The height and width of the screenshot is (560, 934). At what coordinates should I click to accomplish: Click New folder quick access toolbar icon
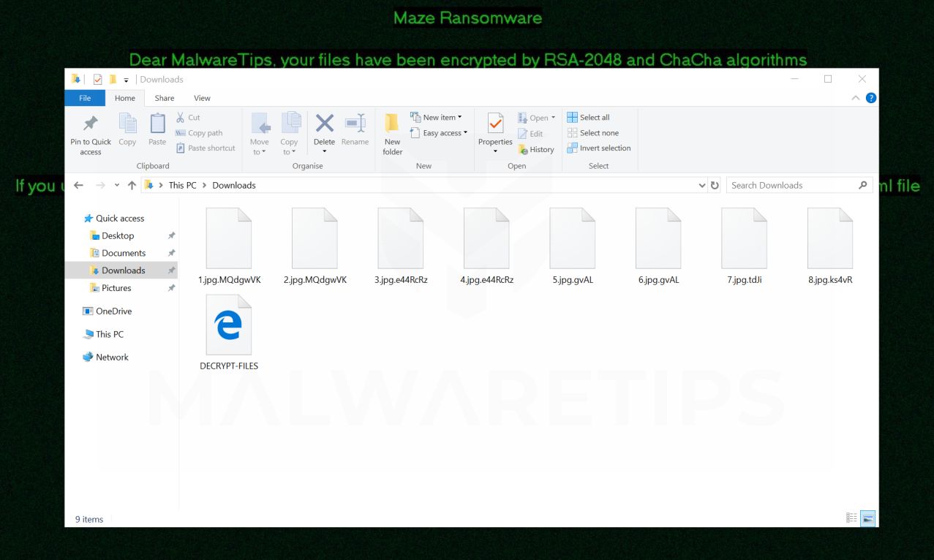click(x=113, y=79)
